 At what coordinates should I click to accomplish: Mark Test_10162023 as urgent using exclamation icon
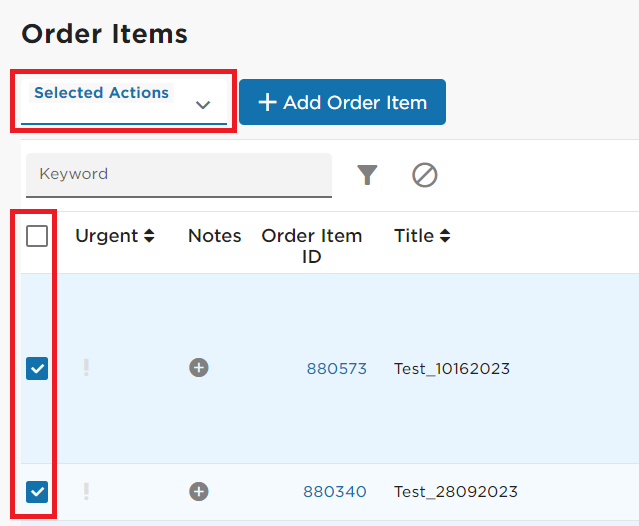(x=86, y=368)
